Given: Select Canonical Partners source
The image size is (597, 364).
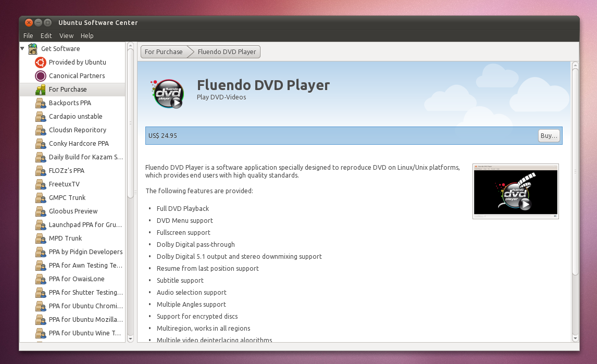Looking at the screenshot, I should (77, 76).
